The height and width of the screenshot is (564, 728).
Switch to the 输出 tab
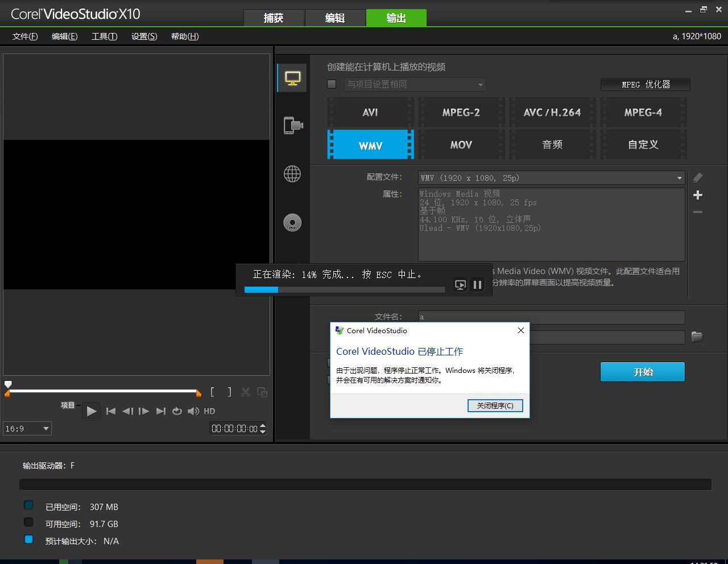(x=396, y=18)
